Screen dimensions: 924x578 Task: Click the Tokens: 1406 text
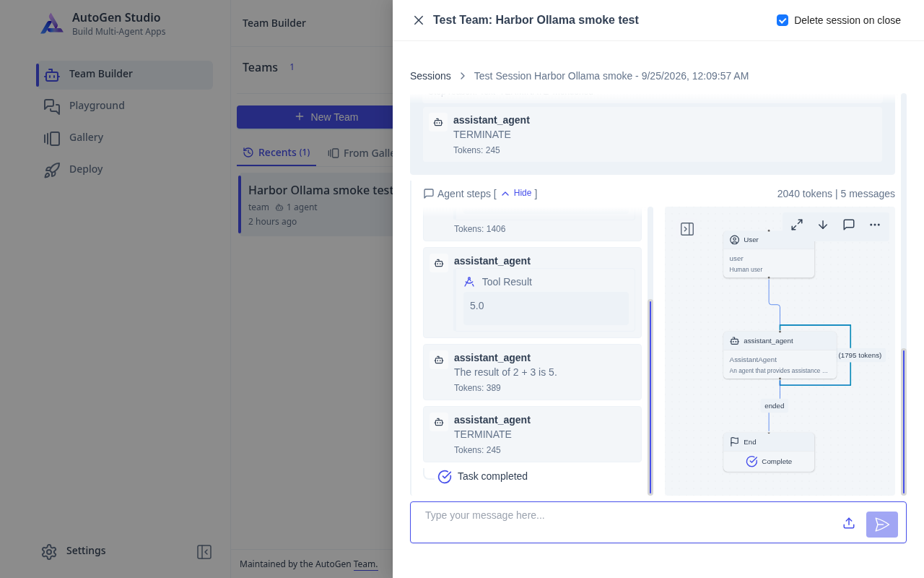pos(479,229)
